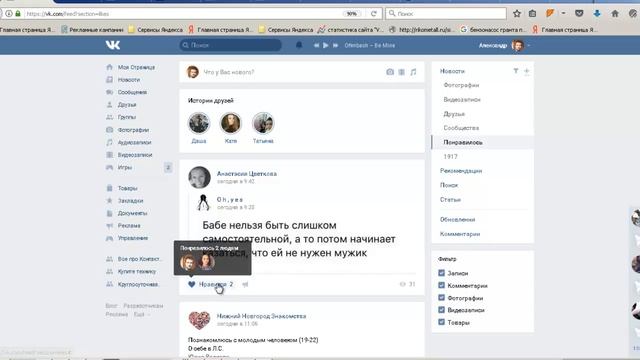Open Pocket icon in Firefox toolbar
640x360 pixels.
[x=579, y=13]
